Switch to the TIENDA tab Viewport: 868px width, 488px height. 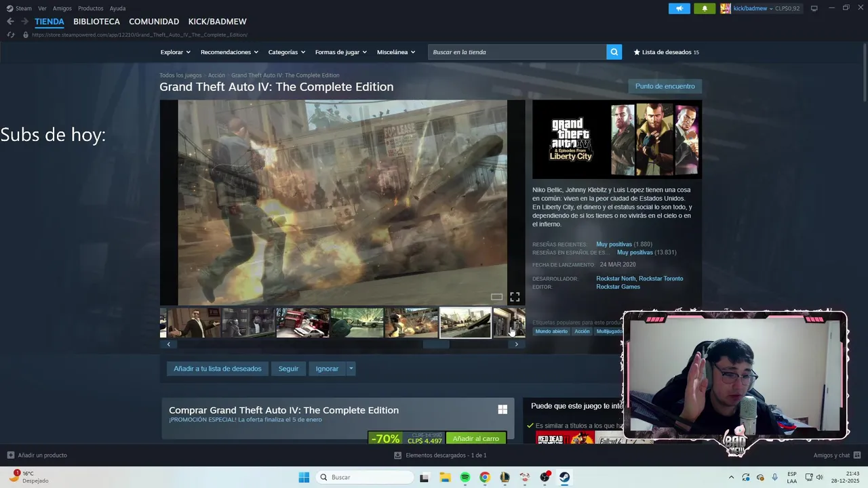pos(50,22)
